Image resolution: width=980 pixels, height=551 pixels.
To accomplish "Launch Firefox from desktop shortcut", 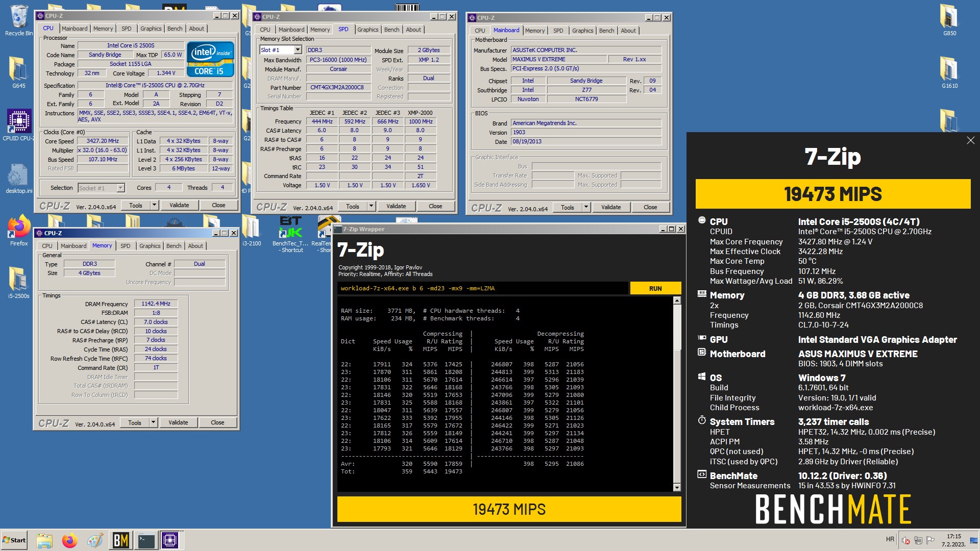I will coord(19,231).
